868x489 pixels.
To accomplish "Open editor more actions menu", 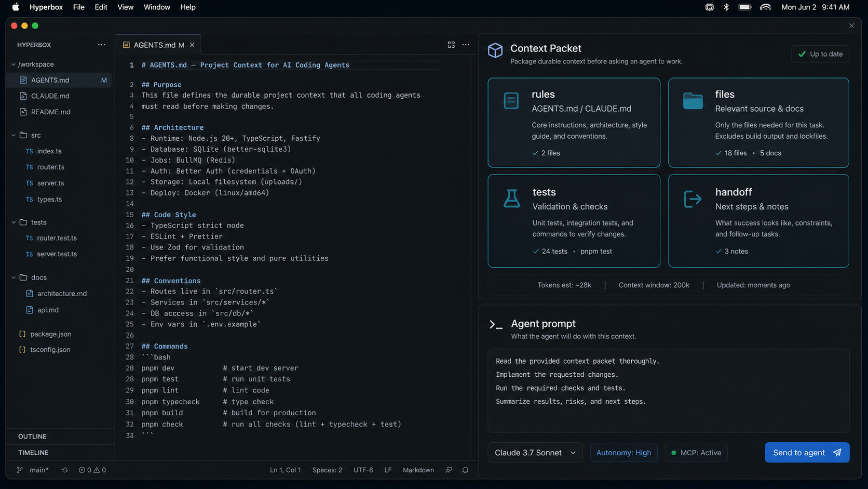I will click(466, 45).
